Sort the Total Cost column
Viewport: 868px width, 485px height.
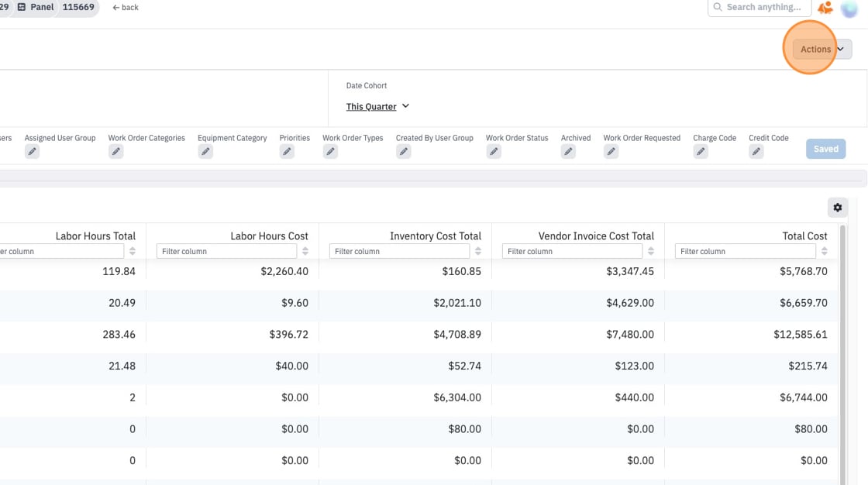coord(825,251)
